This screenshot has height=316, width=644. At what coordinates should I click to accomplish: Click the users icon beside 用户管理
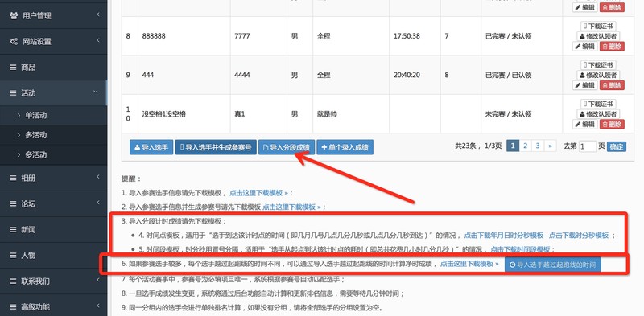pyautogui.click(x=14, y=16)
